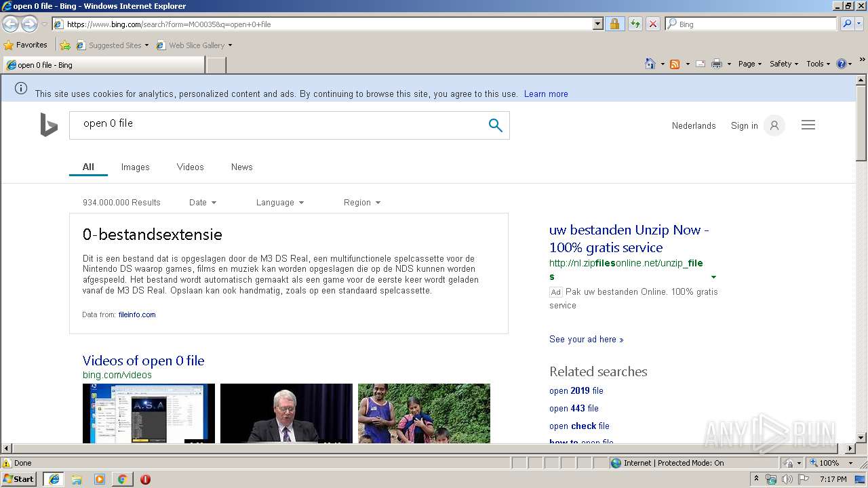
Task: Switch to the Videos results tab
Action: click(191, 167)
